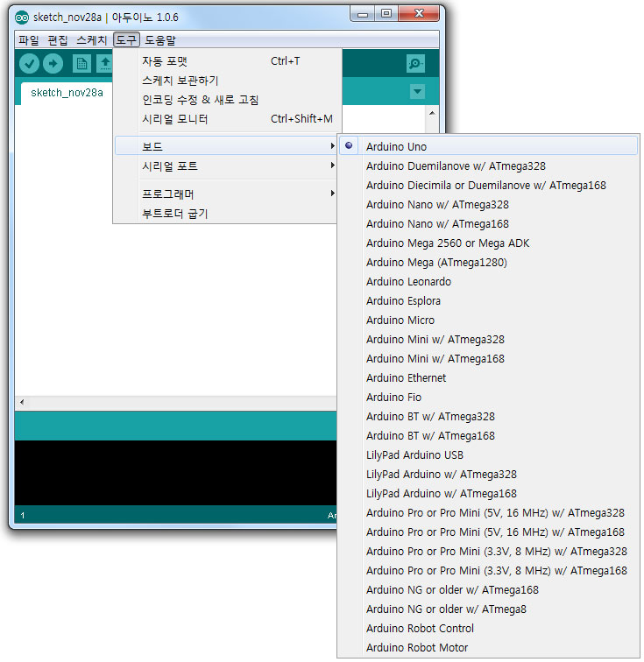This screenshot has width=644, height=662.
Task: Select the Arduino Uno radio option
Action: [488, 146]
